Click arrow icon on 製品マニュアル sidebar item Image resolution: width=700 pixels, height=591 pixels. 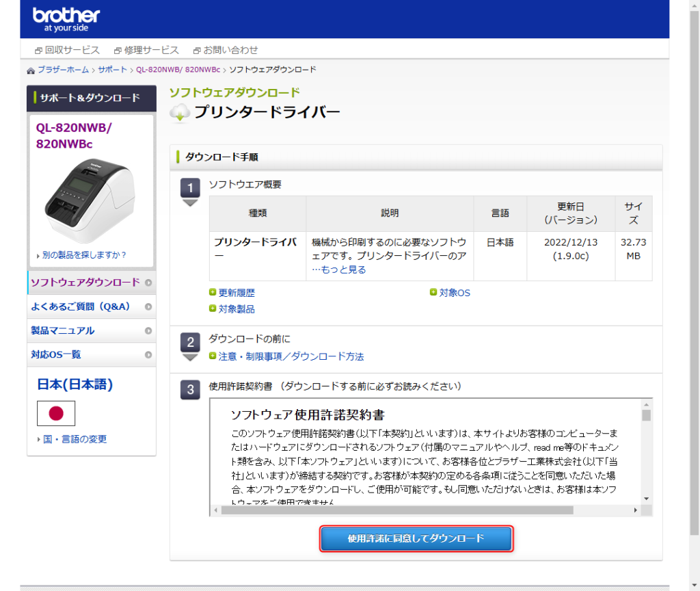tap(148, 330)
